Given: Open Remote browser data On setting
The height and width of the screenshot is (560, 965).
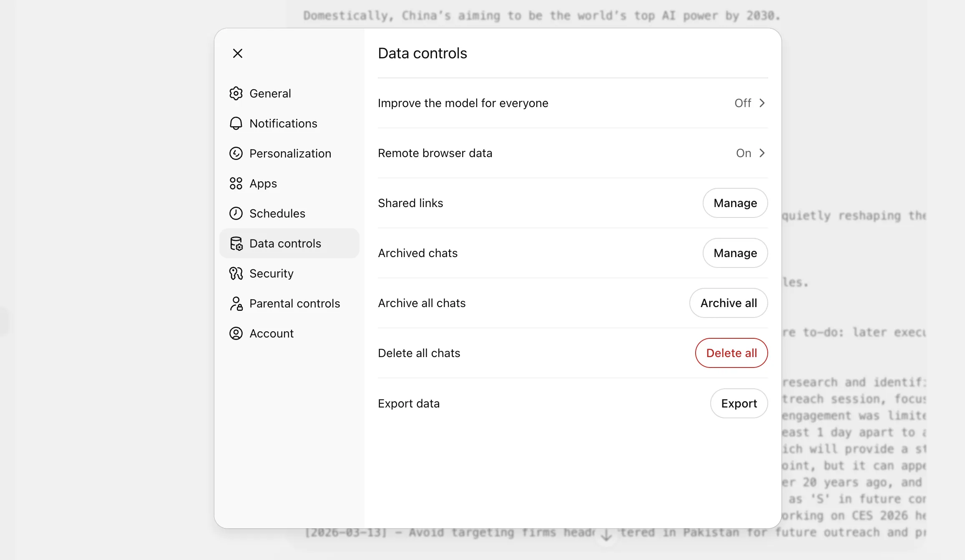Looking at the screenshot, I should click(x=744, y=153).
